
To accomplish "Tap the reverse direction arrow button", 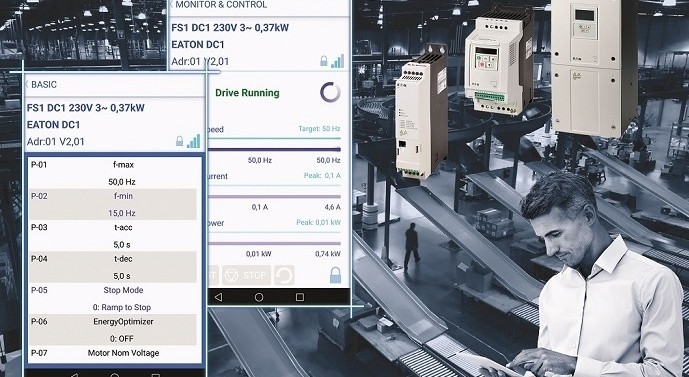I will tap(284, 276).
